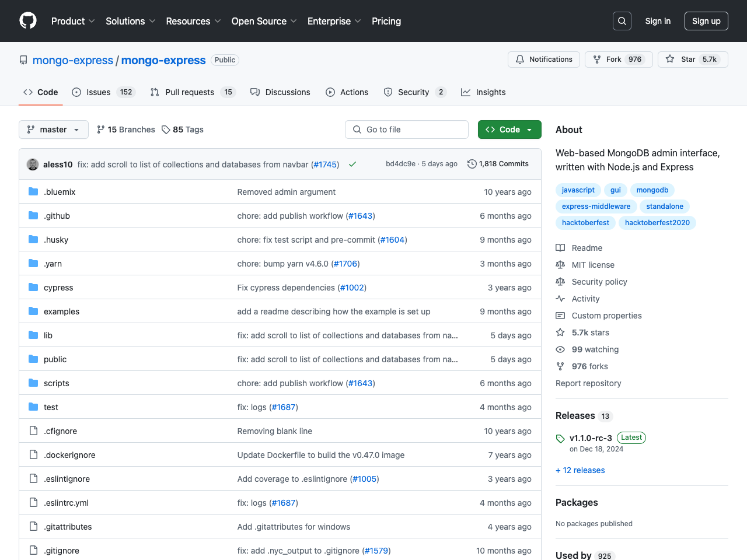The height and width of the screenshot is (560, 747).
Task: Expand the Resources menu
Action: 193,21
